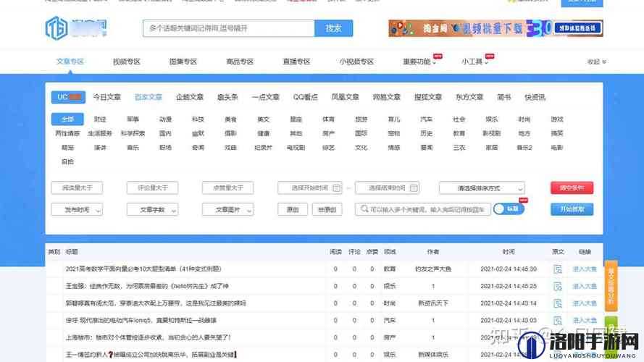Collapse the panel with 收起 at right
This screenshot has width=644, height=362.
coord(597,62)
